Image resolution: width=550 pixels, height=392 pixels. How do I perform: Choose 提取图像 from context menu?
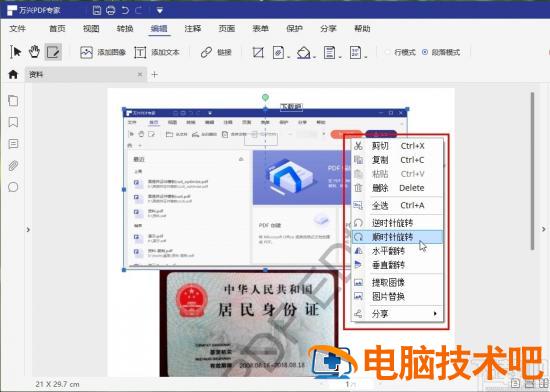tap(397, 283)
